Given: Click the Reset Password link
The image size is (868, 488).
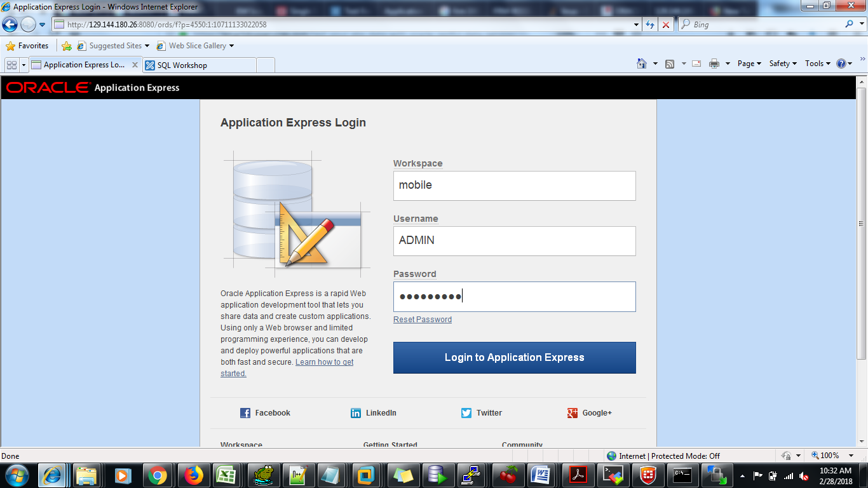Looking at the screenshot, I should click(422, 320).
